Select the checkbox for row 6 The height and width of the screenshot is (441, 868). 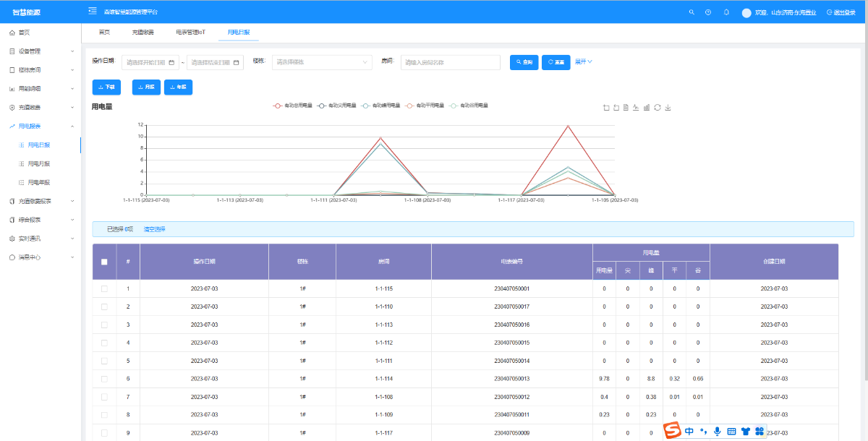tap(104, 379)
